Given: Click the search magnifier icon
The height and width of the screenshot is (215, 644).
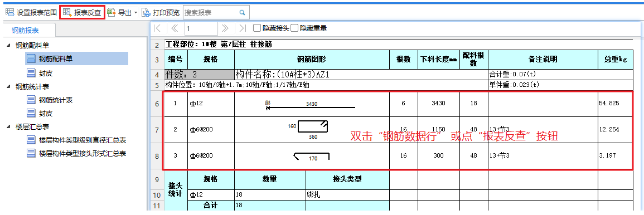Looking at the screenshot, I should (x=243, y=12).
